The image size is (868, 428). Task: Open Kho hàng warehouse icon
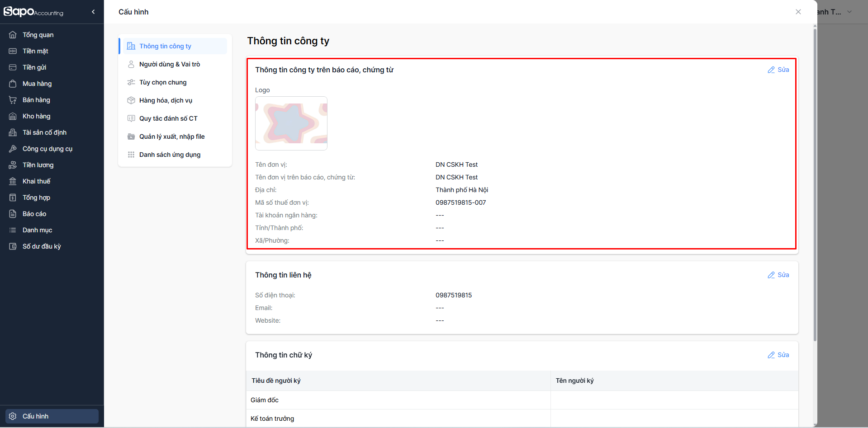(13, 116)
